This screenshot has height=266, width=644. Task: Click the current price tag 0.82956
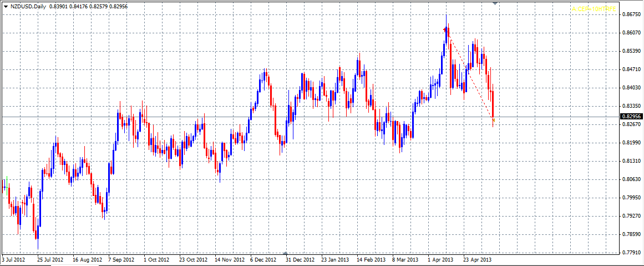[x=631, y=117]
